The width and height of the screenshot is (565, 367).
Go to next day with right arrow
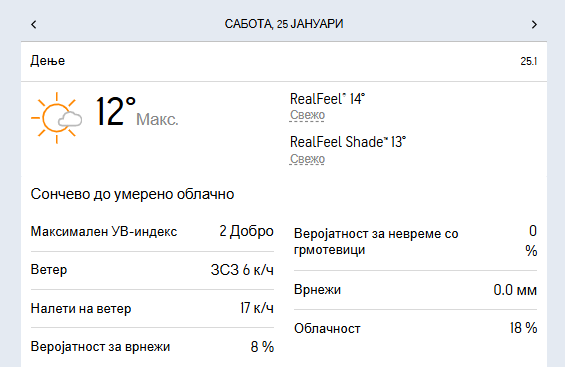pos(534,24)
